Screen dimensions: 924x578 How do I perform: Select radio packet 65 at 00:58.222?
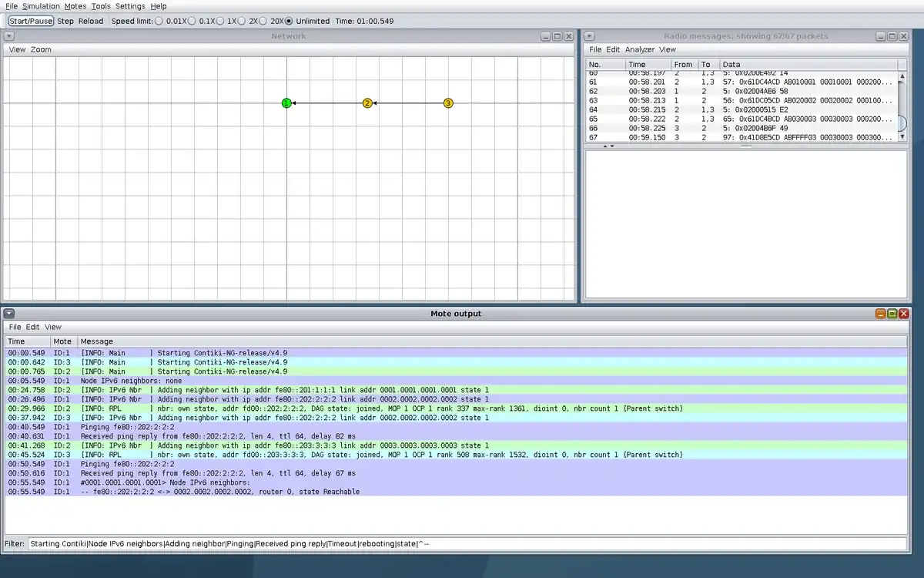point(742,119)
